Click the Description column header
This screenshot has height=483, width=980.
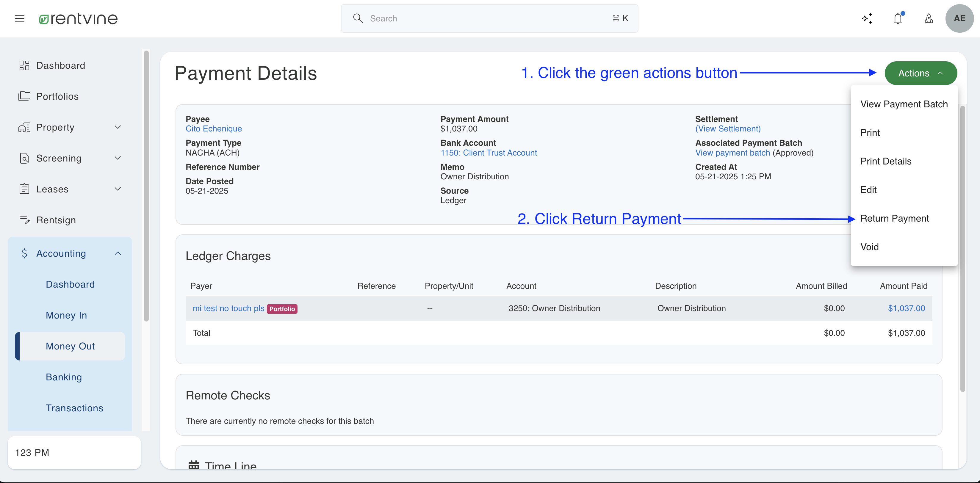coord(676,286)
